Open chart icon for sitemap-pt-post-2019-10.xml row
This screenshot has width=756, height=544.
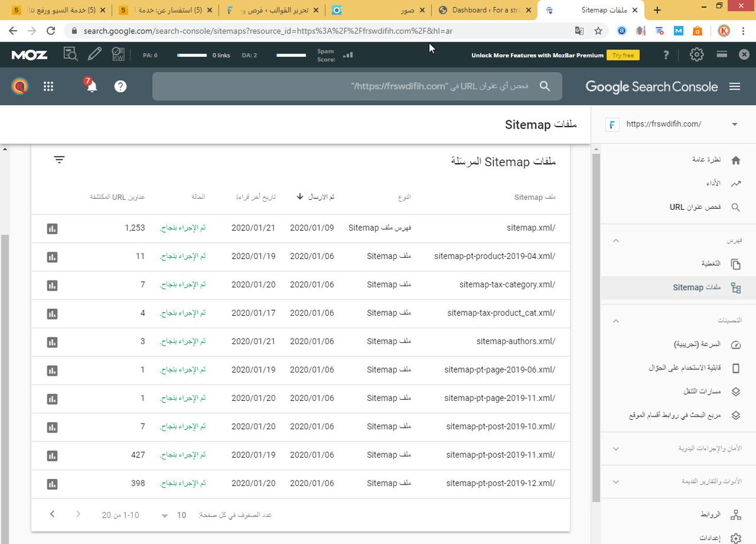point(52,427)
